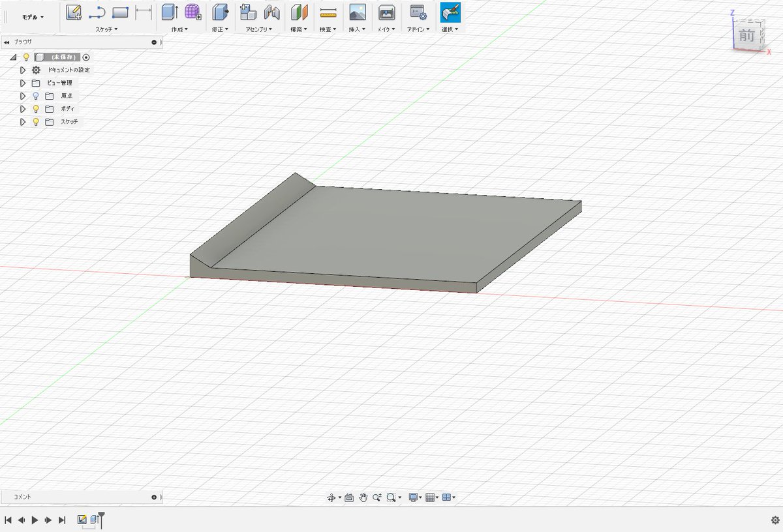Open the 修正 menu
This screenshot has height=532, width=783.
[220, 29]
